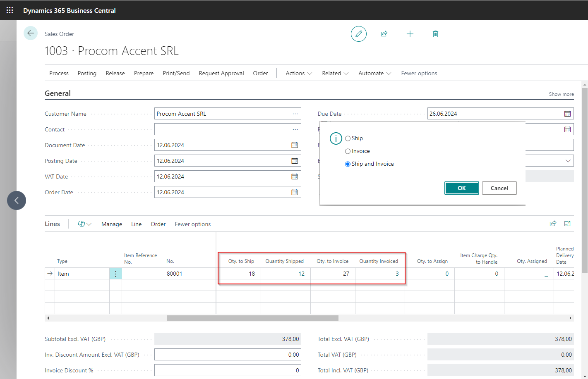Open the Due Date calendar picker
The width and height of the screenshot is (588, 379).
(567, 114)
